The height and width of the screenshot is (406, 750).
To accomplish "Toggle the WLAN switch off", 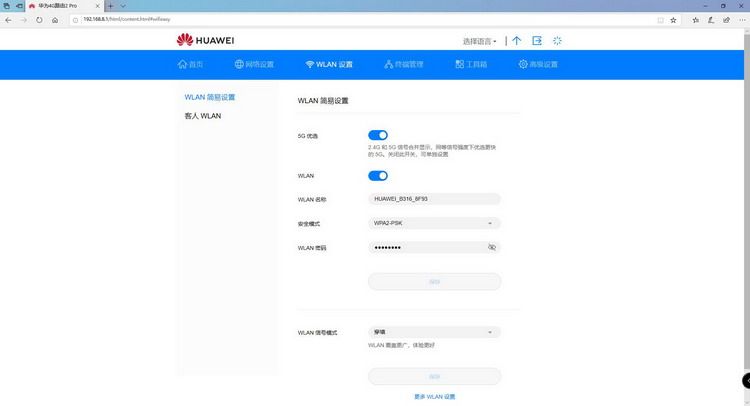I will point(378,176).
